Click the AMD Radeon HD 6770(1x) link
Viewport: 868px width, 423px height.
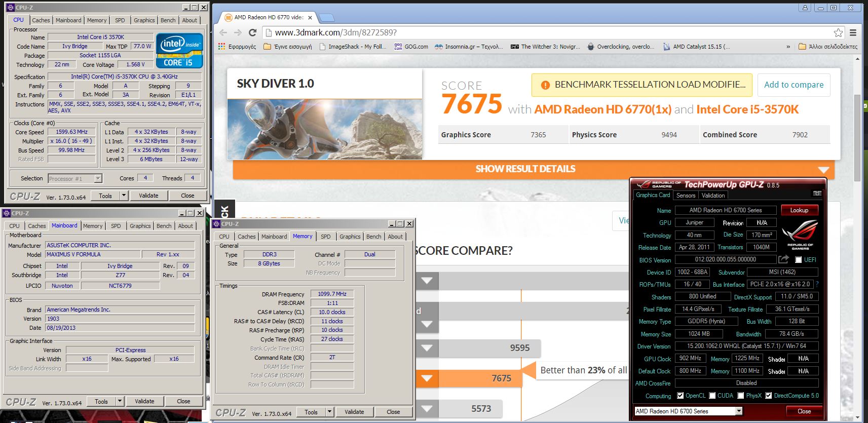[x=603, y=109]
